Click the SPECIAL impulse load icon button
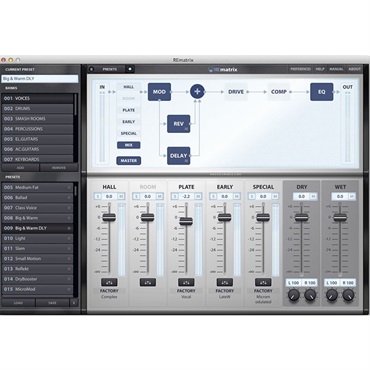Screen dimensions: 370x370 click(x=263, y=282)
